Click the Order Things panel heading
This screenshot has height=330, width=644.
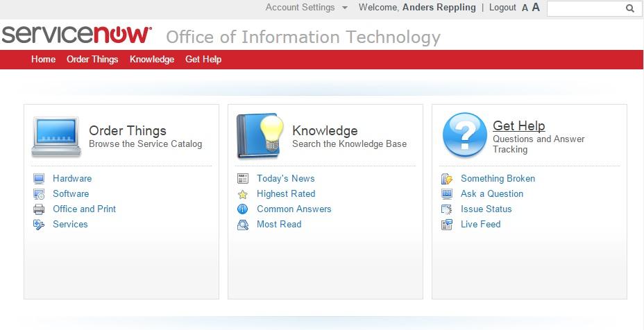[128, 130]
